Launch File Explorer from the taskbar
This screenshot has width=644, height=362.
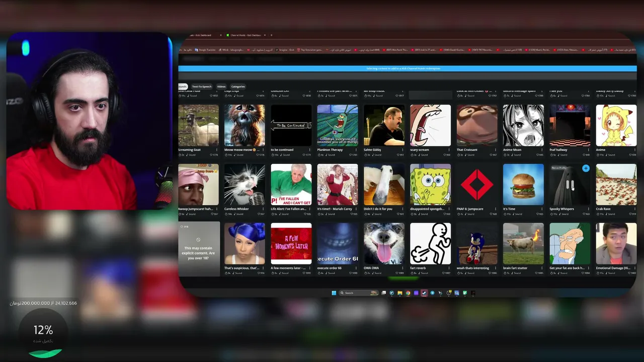tap(400, 293)
